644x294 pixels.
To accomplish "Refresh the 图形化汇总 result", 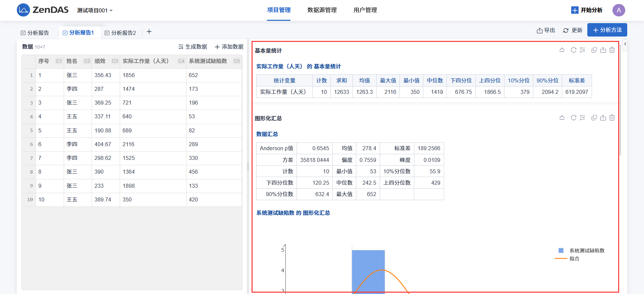I will click(574, 118).
